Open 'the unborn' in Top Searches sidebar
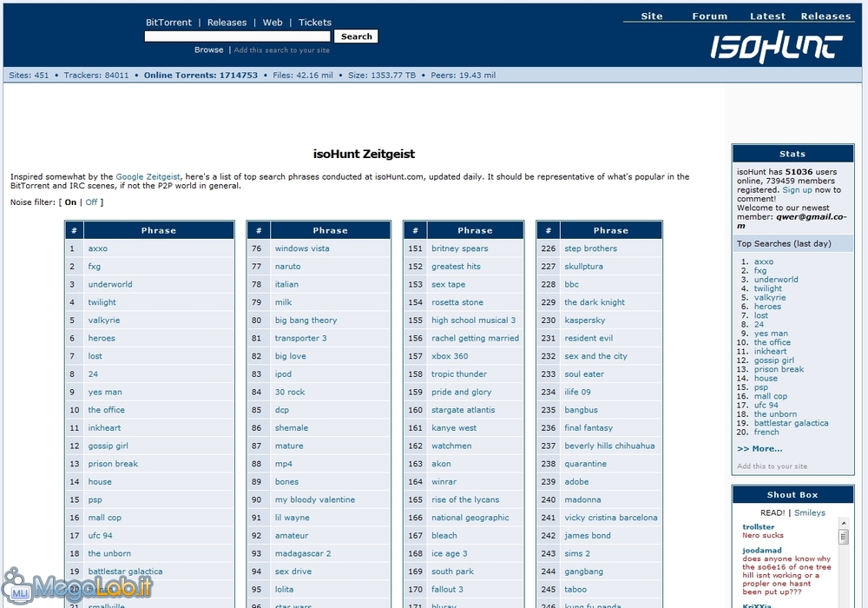Viewport: 868px width, 608px height. 775,413
